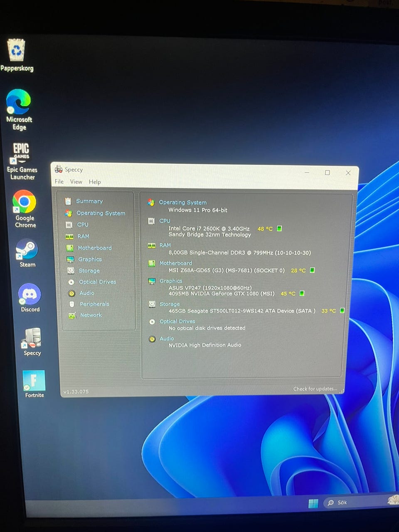Image resolution: width=399 pixels, height=532 pixels.
Task: Go to Storage section in sidebar
Action: click(89, 271)
